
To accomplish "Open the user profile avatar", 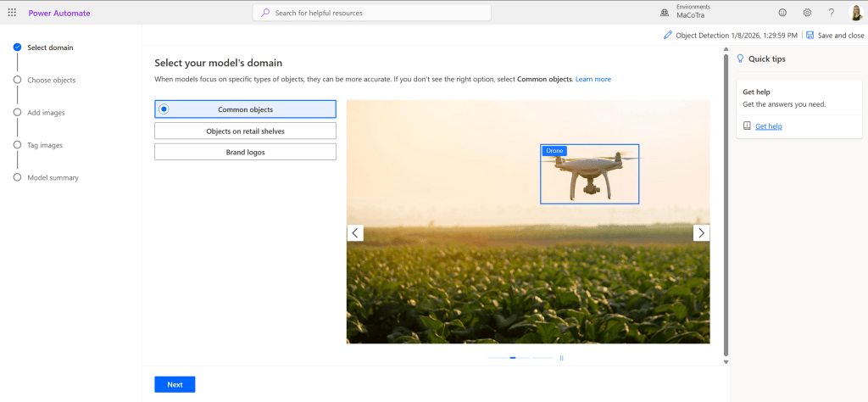I will coord(856,13).
